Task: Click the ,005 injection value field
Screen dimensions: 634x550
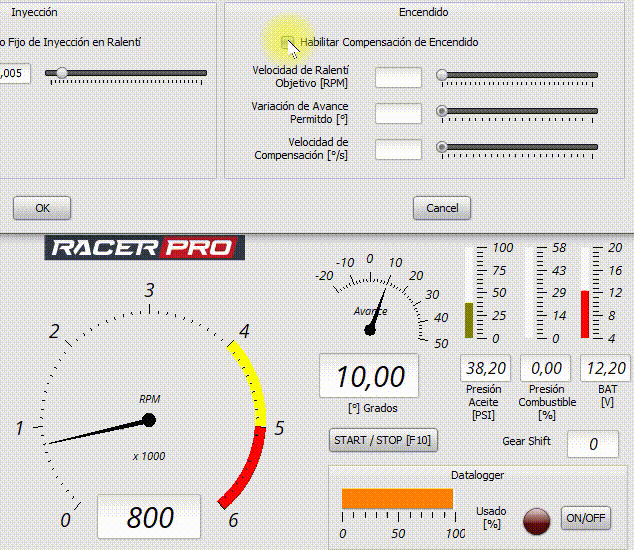Action: (15, 74)
